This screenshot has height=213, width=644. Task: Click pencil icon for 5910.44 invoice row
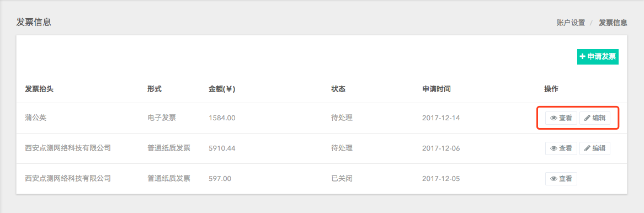[x=587, y=148]
